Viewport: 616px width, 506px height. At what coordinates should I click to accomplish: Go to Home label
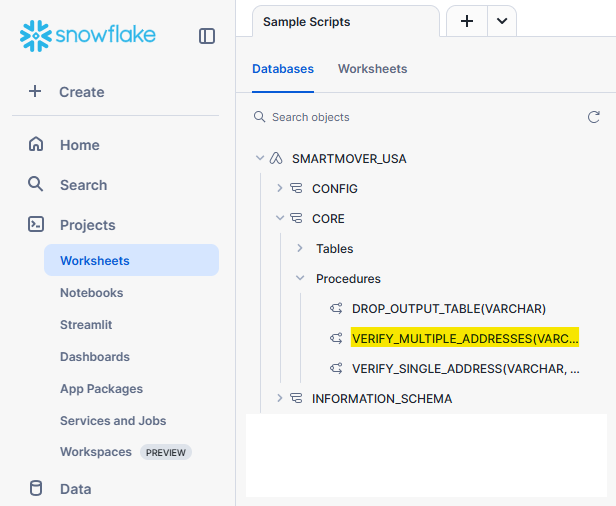pos(80,145)
